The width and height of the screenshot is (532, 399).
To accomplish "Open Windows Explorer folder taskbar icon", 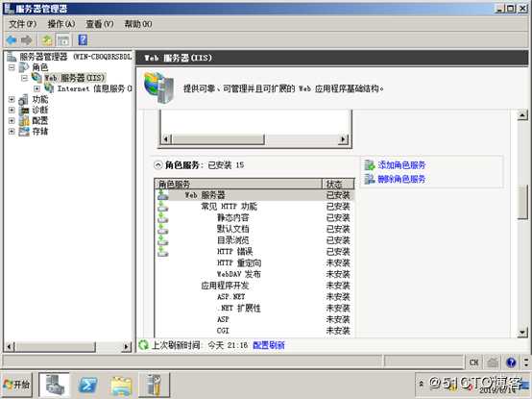I will tap(121, 386).
